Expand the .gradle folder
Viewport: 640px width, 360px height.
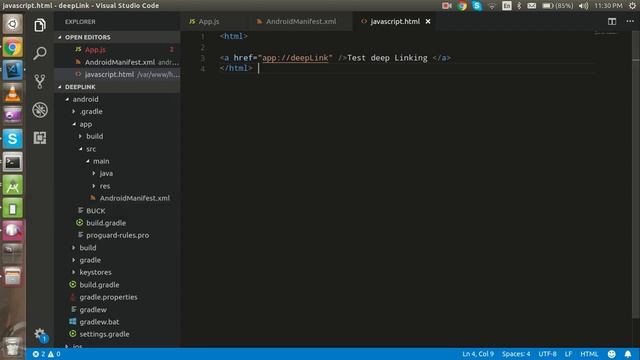[x=91, y=111]
